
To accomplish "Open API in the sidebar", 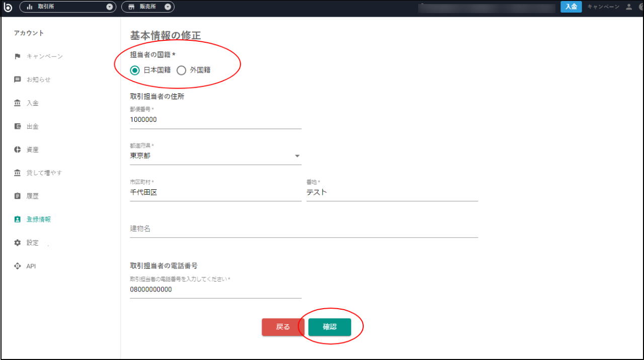I will click(31, 266).
